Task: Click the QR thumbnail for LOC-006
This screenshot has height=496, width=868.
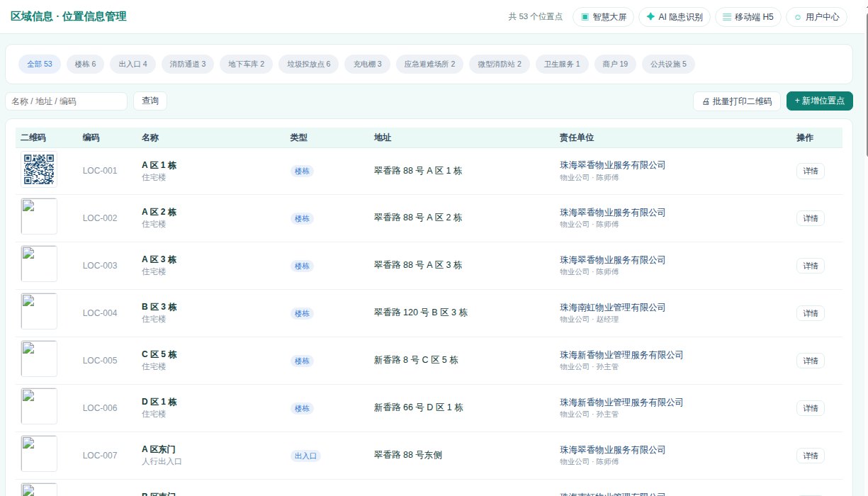Action: pyautogui.click(x=39, y=406)
